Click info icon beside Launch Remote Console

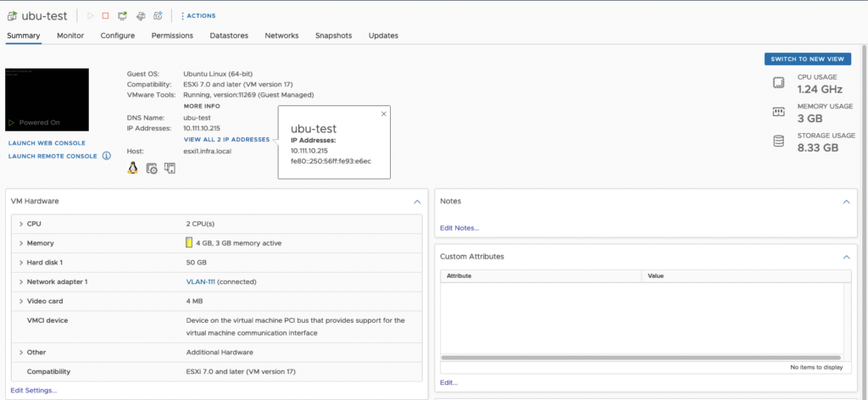(107, 156)
